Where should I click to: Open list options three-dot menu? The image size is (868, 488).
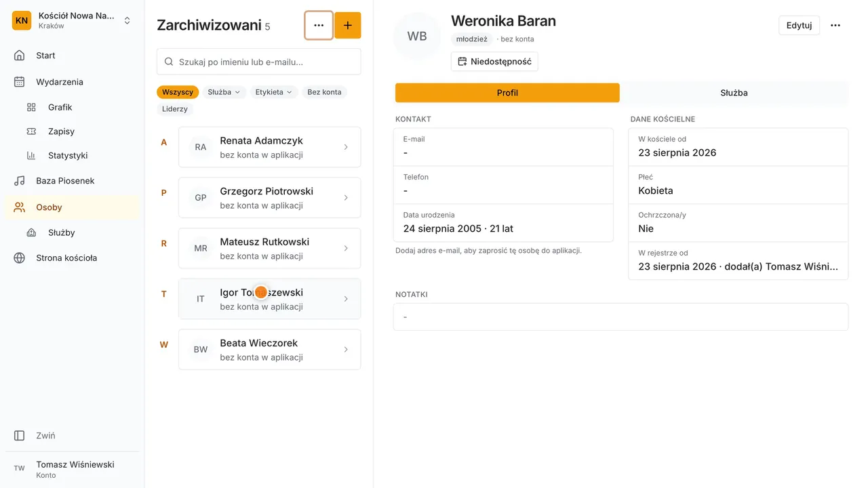319,25
